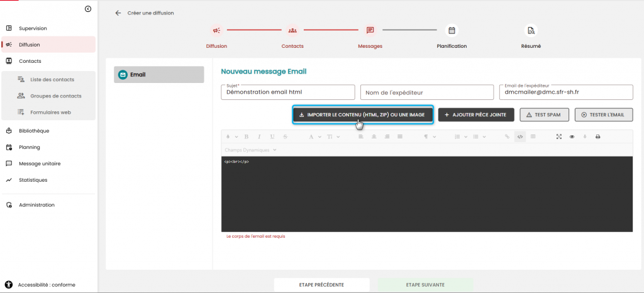Toggle bold formatting in editor toolbar
Screen dimensions: 644x293
(x=247, y=136)
